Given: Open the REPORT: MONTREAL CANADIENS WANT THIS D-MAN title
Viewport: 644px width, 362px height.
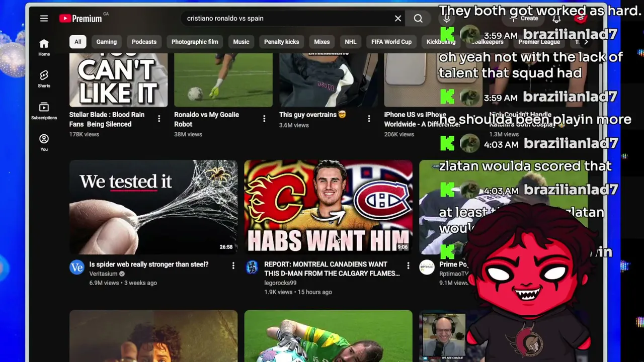Looking at the screenshot, I should (x=332, y=269).
